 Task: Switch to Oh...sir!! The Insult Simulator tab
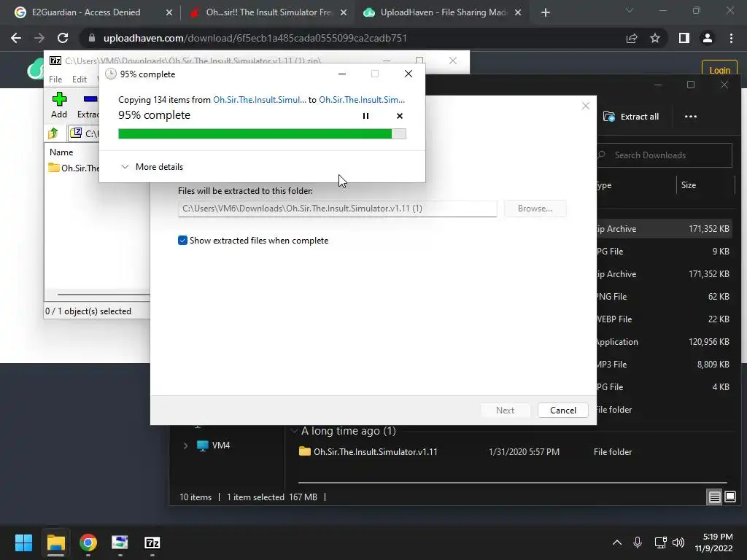click(268, 12)
